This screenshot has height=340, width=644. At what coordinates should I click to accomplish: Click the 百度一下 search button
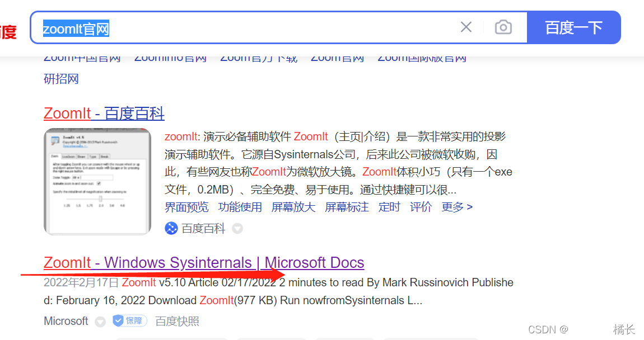tap(574, 26)
